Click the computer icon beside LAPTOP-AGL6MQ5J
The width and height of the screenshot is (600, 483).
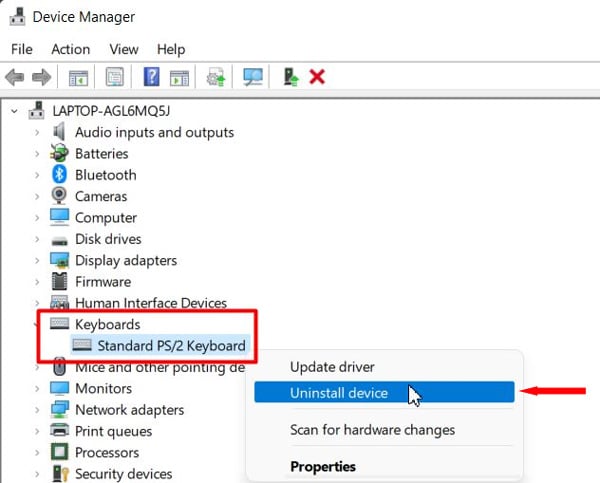[x=36, y=111]
